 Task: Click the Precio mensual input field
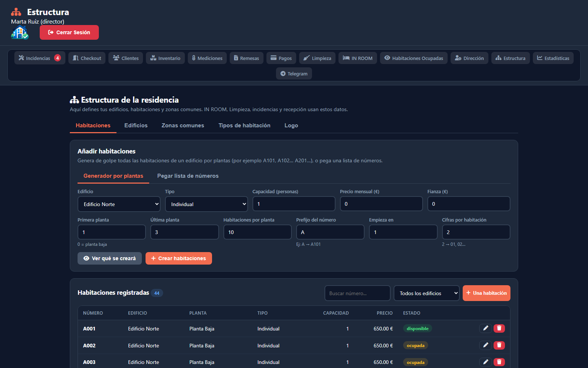click(381, 204)
